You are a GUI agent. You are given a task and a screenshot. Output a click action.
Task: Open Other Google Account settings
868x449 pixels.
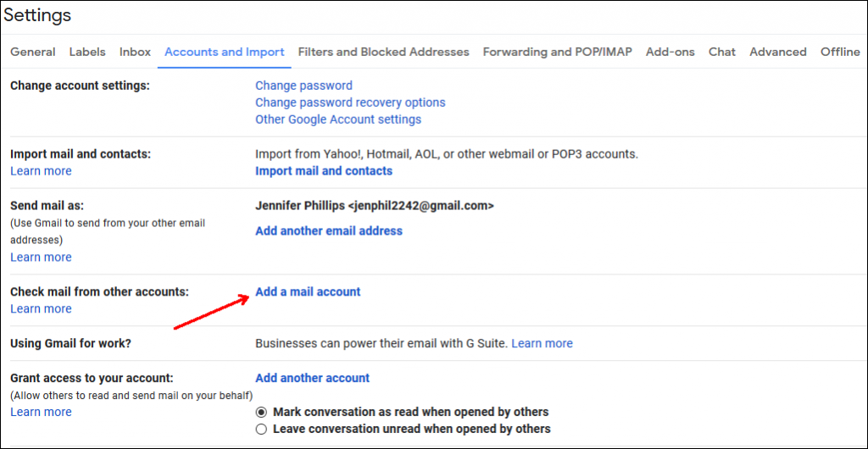click(x=338, y=119)
